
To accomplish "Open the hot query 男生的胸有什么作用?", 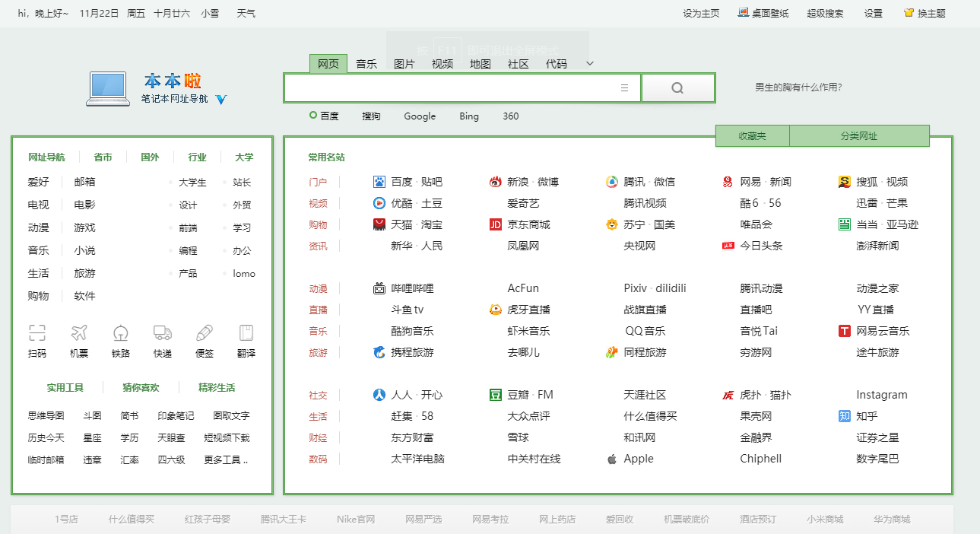I will click(798, 87).
